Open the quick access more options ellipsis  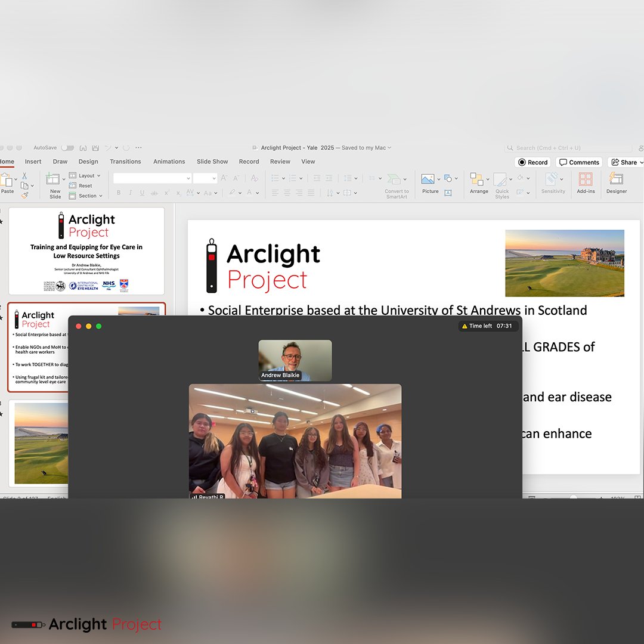[138, 147]
